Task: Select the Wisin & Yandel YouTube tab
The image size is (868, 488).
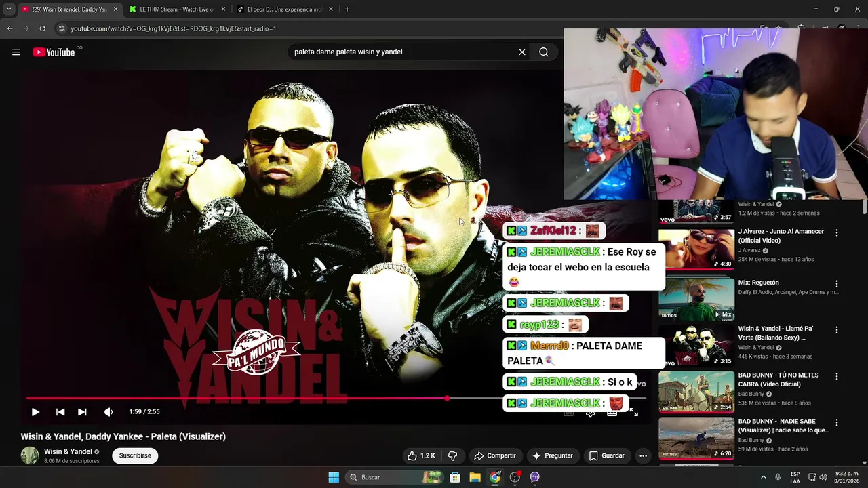Action: 68,9
